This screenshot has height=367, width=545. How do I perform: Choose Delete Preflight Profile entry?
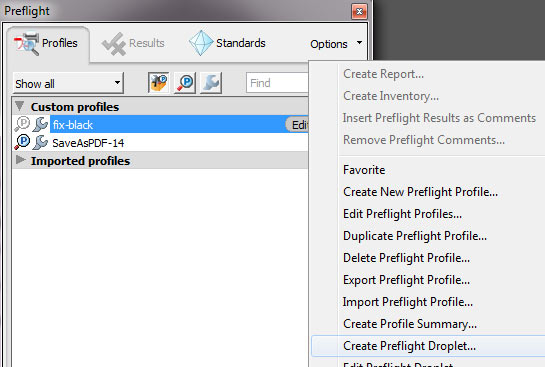pyautogui.click(x=406, y=258)
